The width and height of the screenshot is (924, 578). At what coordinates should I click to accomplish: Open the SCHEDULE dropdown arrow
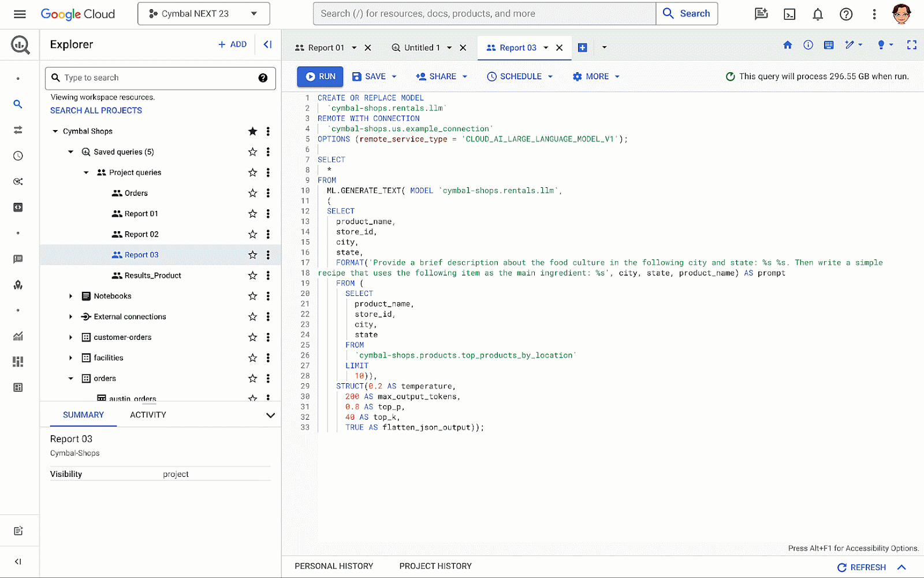(x=550, y=76)
